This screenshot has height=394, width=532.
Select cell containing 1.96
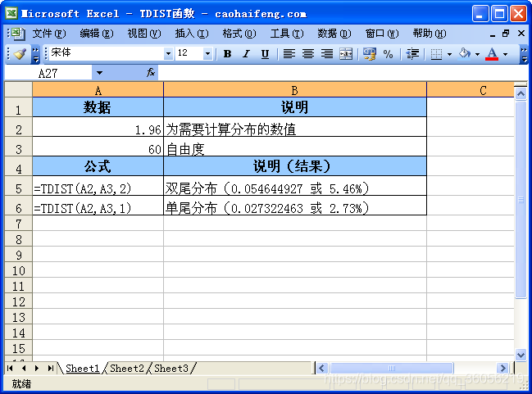coord(98,127)
